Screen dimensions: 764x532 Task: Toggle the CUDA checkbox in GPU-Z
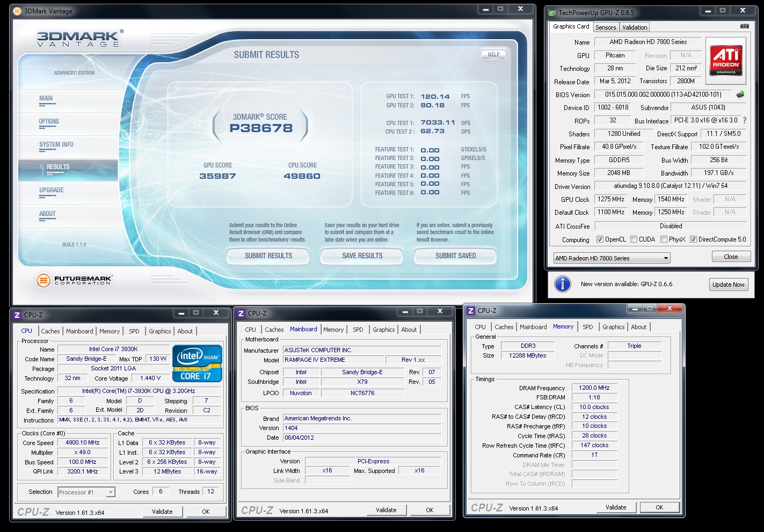[634, 239]
